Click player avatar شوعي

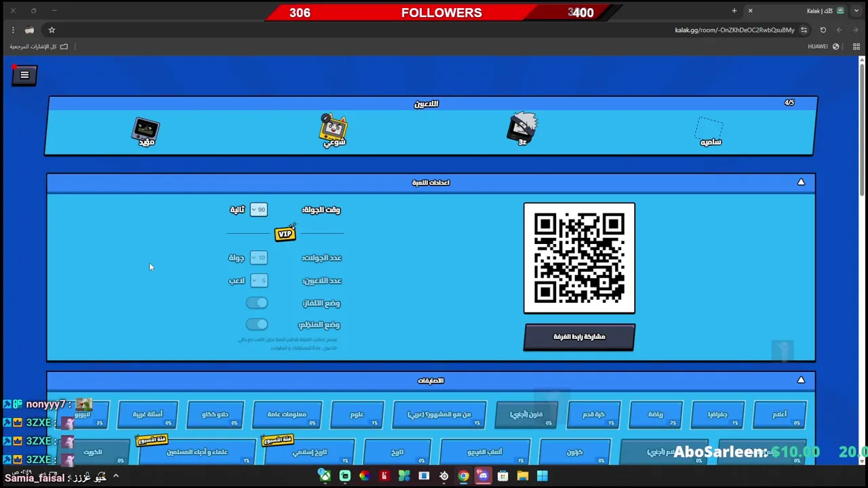tap(334, 130)
